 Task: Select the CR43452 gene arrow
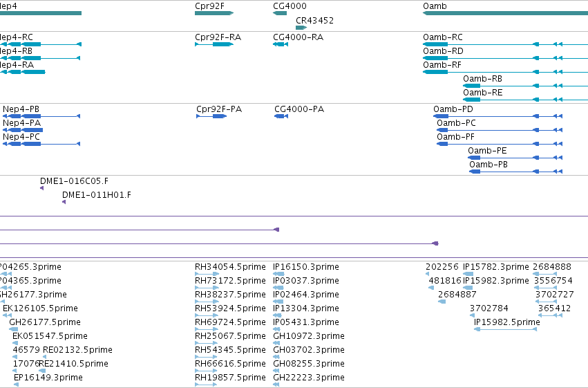[x=301, y=28]
